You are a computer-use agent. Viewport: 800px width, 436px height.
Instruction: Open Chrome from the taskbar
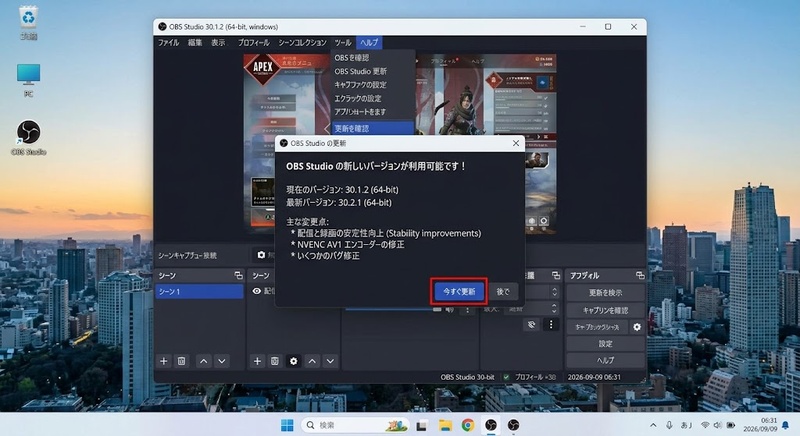click(468, 425)
